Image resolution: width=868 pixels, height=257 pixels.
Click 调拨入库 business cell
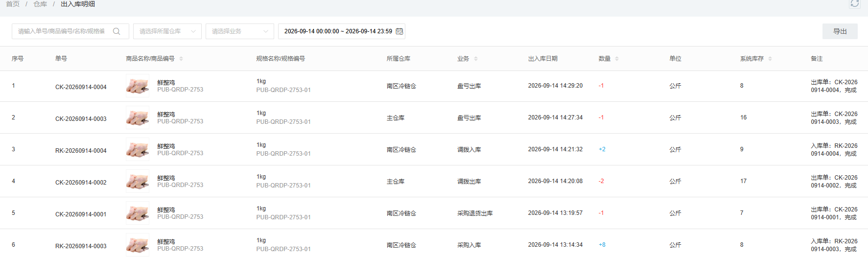coord(469,150)
